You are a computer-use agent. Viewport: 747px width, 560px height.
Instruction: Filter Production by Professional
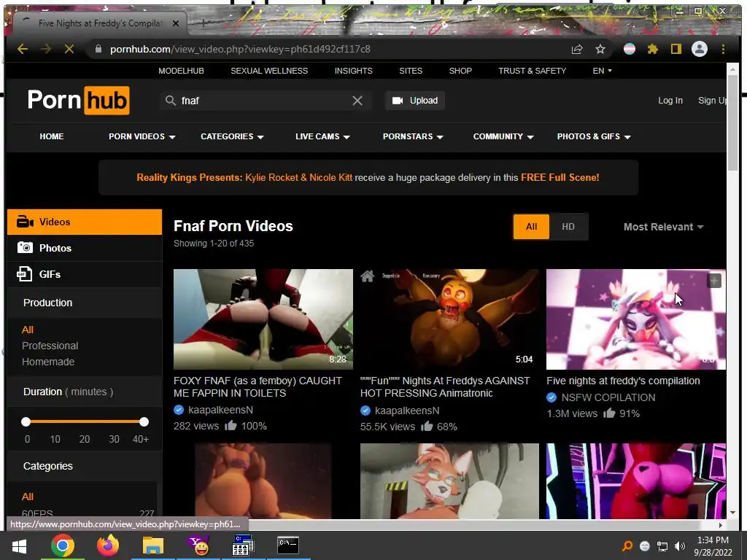(50, 346)
